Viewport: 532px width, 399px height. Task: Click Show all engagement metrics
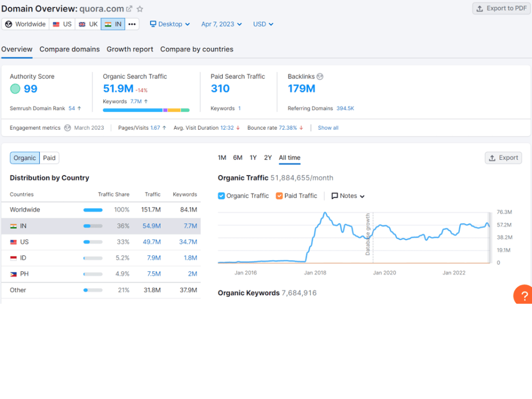pos(328,128)
